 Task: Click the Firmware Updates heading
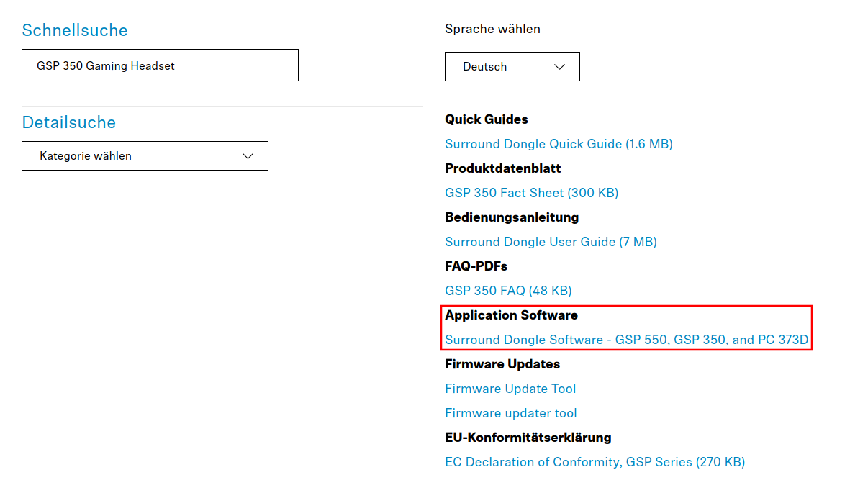tap(502, 364)
